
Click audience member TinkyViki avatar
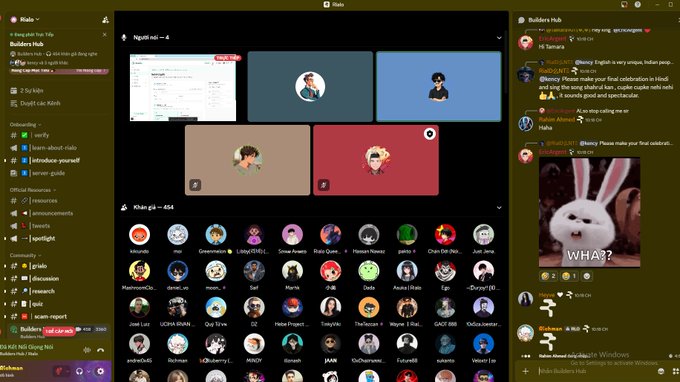click(x=330, y=307)
